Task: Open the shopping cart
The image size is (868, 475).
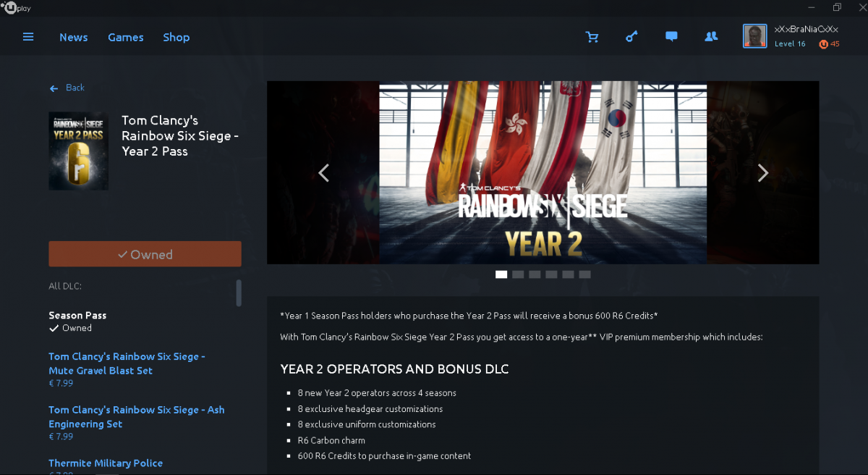Action: tap(592, 37)
